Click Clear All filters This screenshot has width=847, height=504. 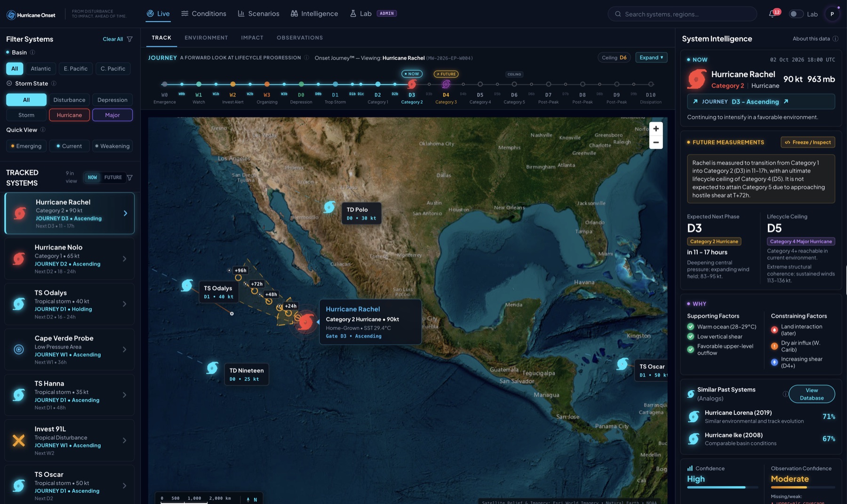(113, 39)
